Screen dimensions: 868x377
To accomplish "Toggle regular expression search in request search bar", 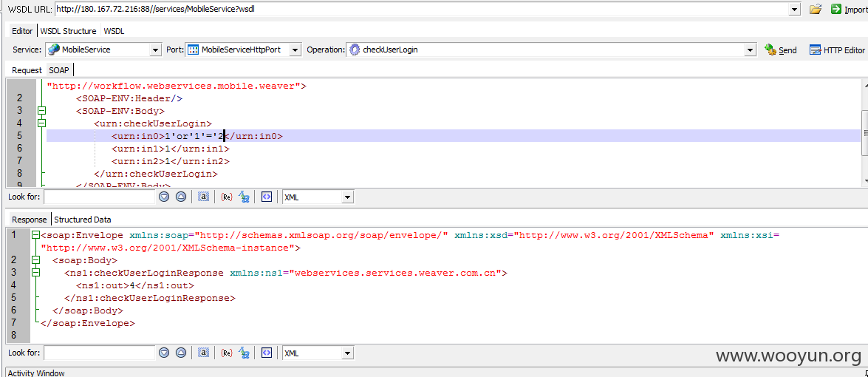I will coord(226,197).
